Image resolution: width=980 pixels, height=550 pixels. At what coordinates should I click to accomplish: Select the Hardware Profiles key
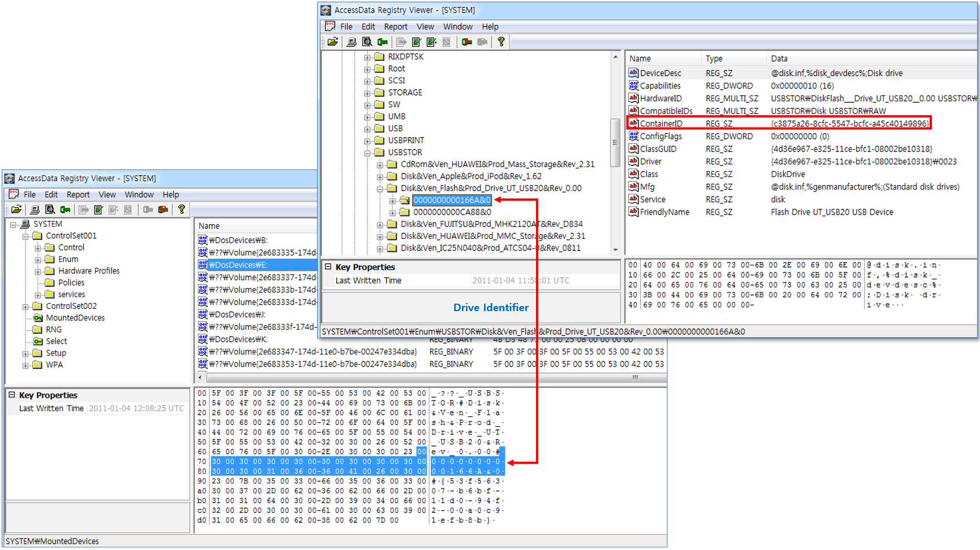(x=89, y=271)
